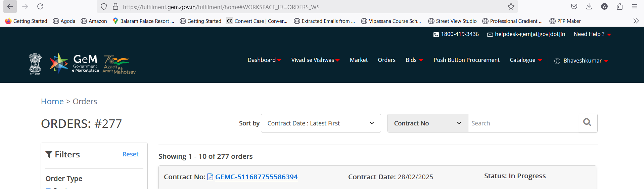
Task: Open the browser downloads icon
Action: 589,6
